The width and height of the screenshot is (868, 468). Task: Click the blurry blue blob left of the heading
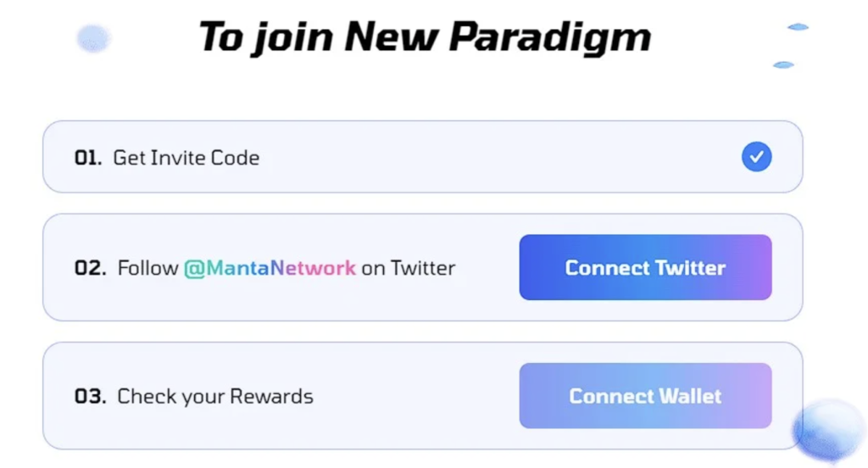pos(93,38)
